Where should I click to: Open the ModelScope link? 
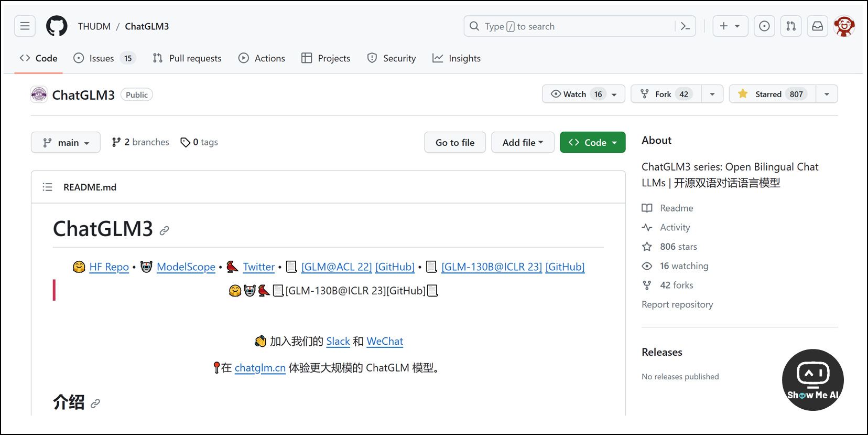pos(186,267)
